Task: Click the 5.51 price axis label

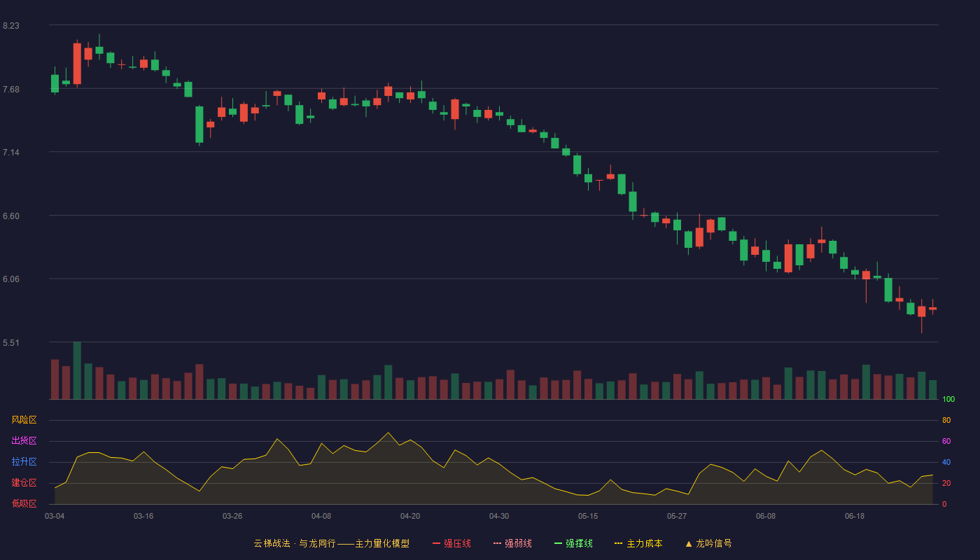Action: 11,343
